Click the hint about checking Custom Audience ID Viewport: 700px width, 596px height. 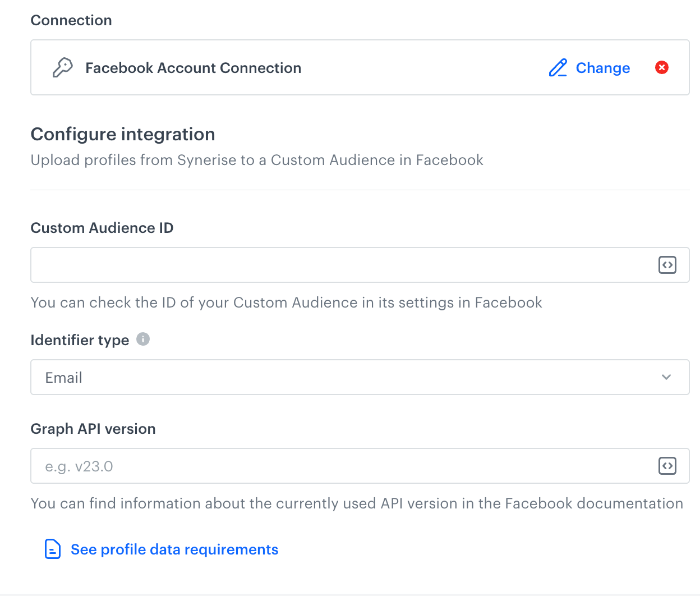tap(287, 302)
